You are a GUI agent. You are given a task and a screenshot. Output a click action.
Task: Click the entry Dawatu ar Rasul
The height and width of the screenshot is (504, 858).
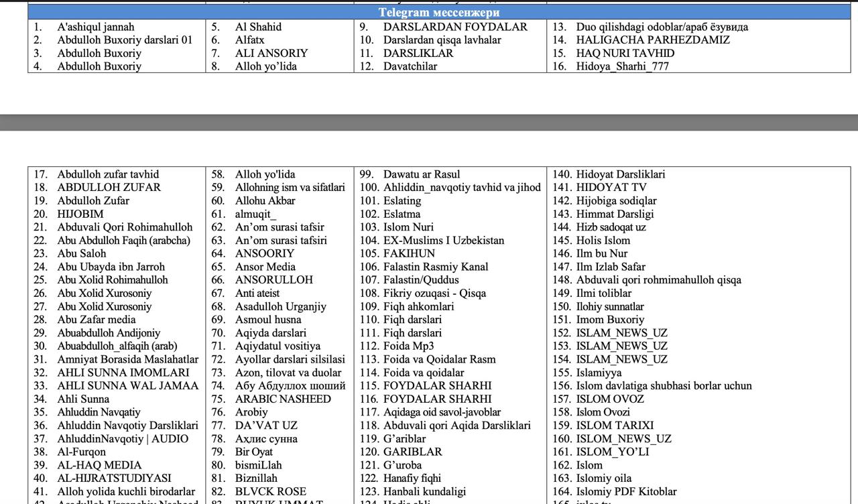click(x=422, y=174)
